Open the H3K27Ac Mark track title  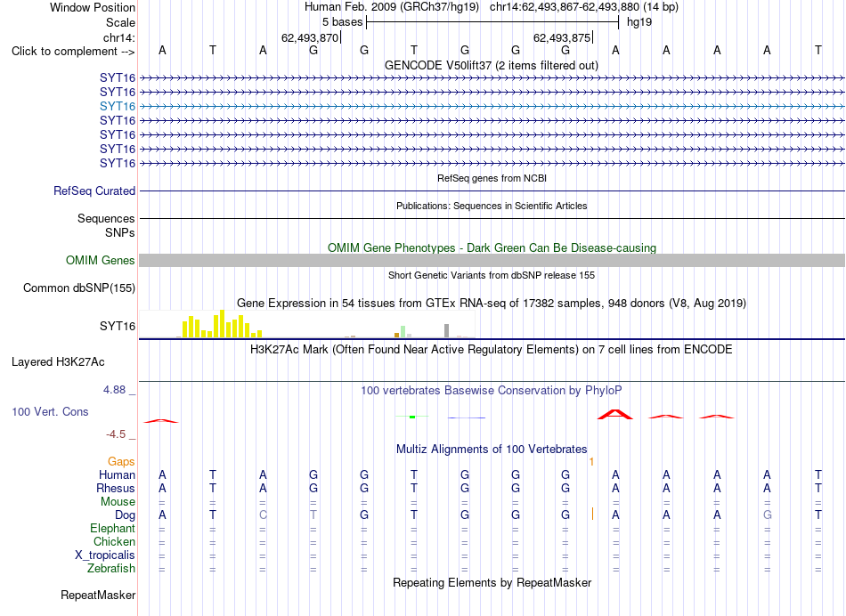pyautogui.click(x=492, y=350)
